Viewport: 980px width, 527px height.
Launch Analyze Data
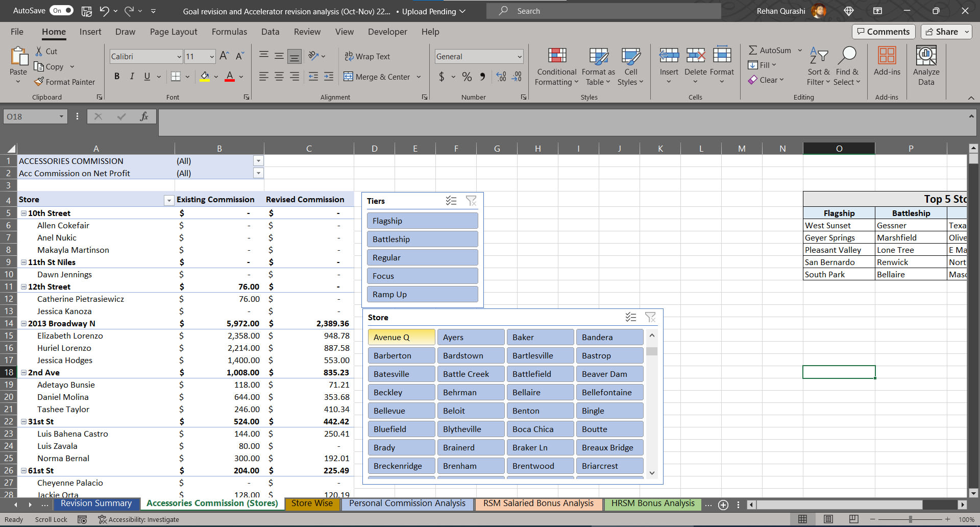926,66
